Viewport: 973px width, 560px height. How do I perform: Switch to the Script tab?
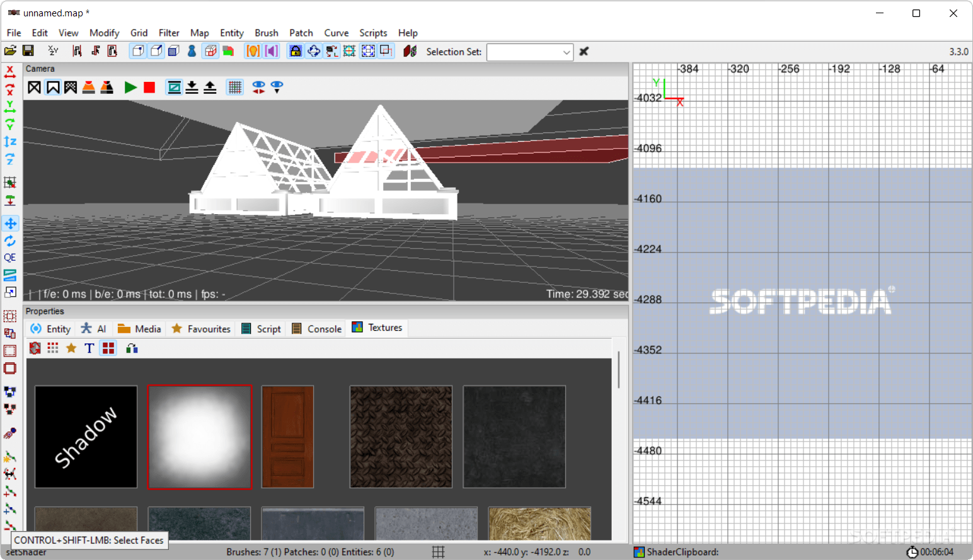click(x=261, y=329)
